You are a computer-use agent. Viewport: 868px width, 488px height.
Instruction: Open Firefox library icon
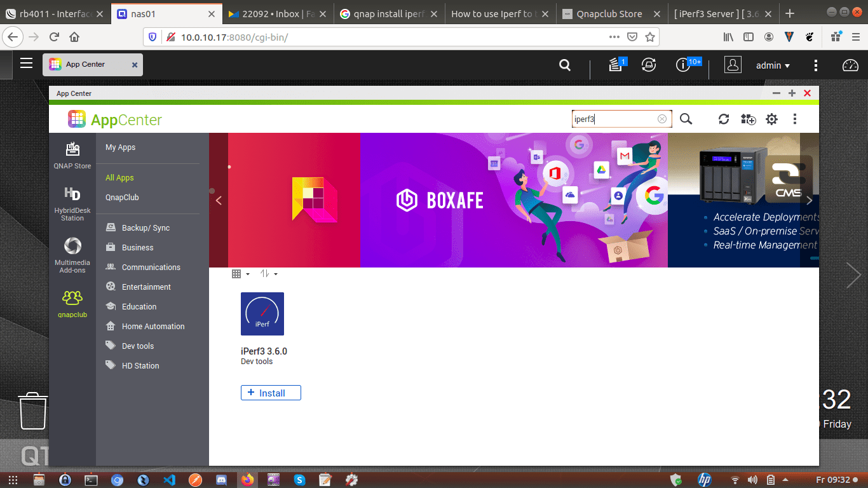point(728,37)
